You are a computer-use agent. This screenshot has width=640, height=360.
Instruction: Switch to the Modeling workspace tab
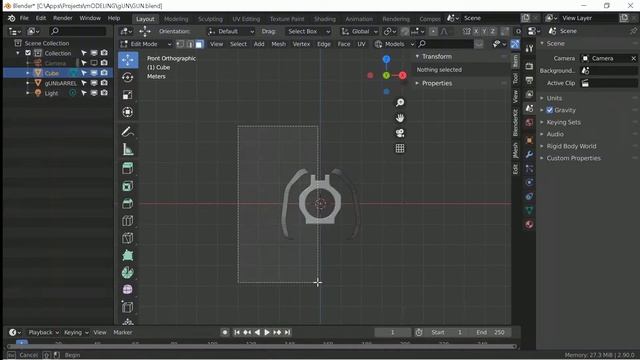coord(176,19)
